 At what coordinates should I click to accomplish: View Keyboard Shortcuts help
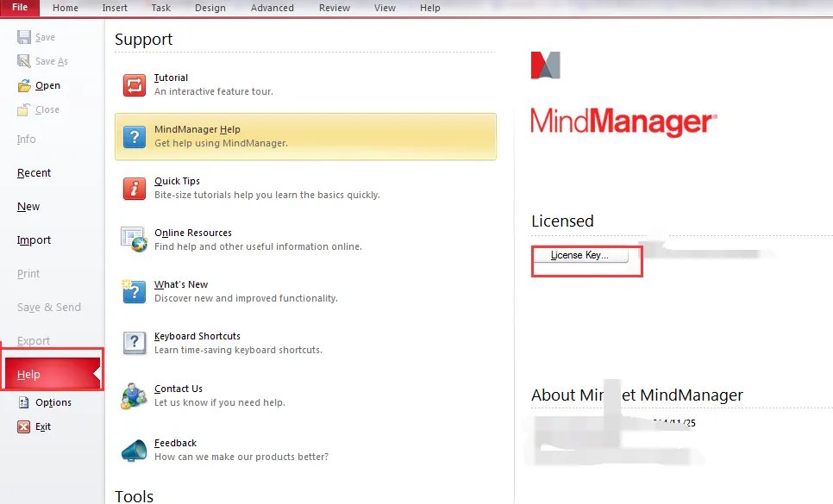134,342
